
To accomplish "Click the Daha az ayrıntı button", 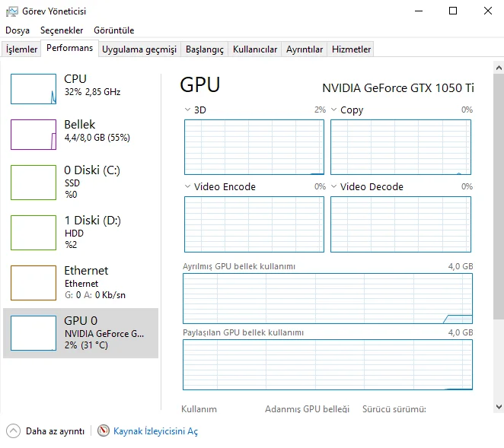I will tap(55, 431).
